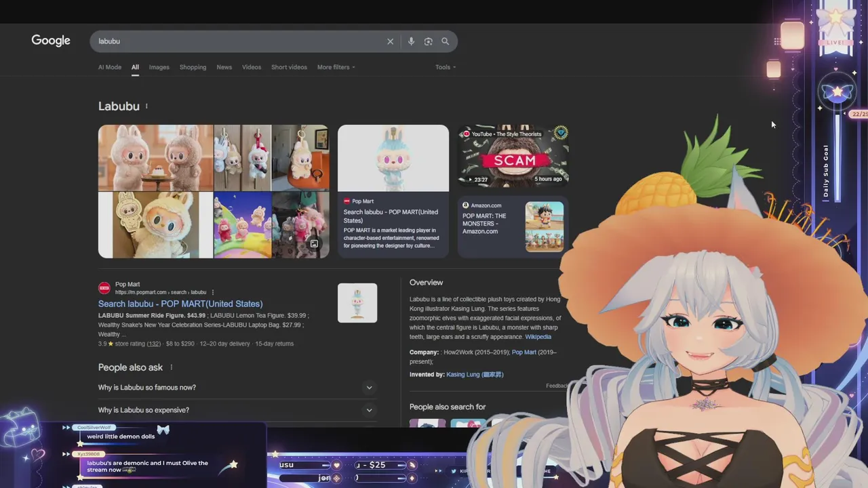
Task: Open the More filters dropdown
Action: (x=336, y=67)
